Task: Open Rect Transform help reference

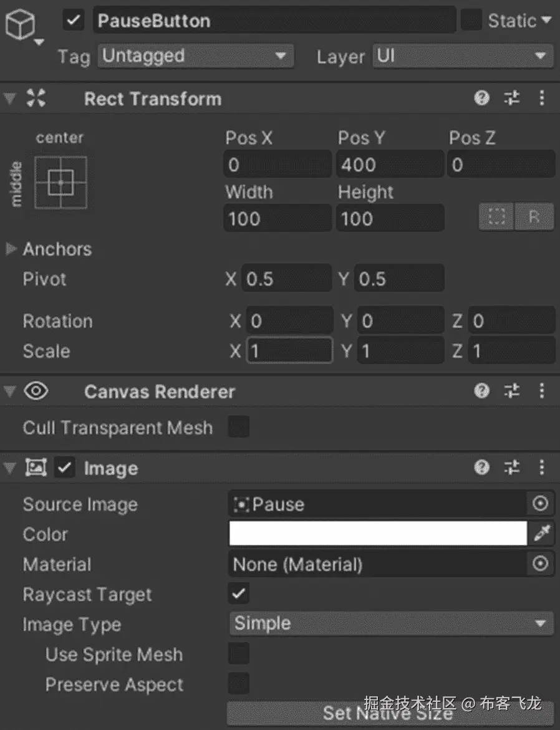Action: 481,98
